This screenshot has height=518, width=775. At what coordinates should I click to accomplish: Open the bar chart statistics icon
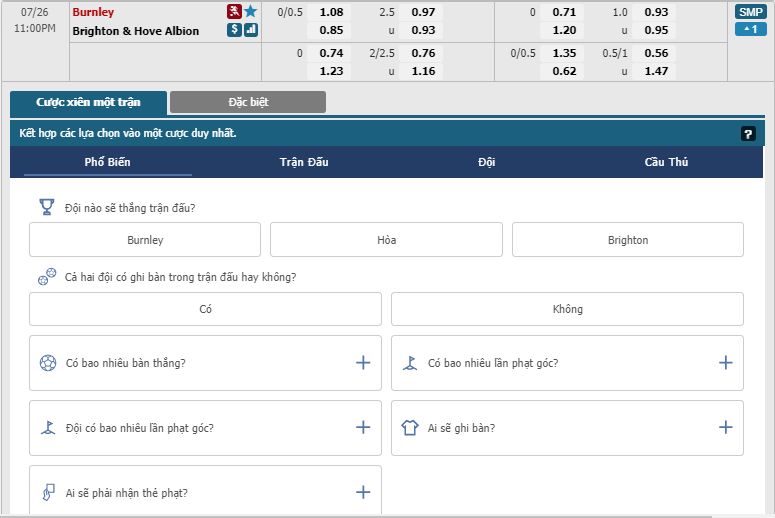click(250, 30)
